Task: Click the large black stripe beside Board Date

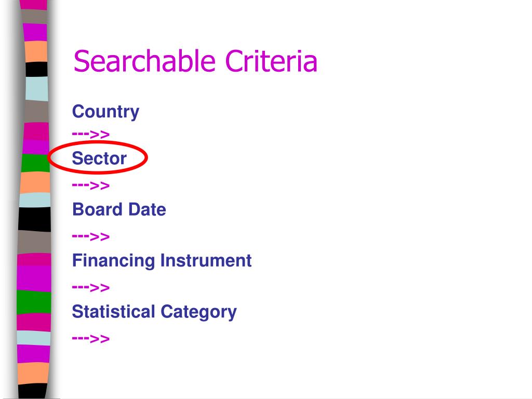Action: point(34,220)
